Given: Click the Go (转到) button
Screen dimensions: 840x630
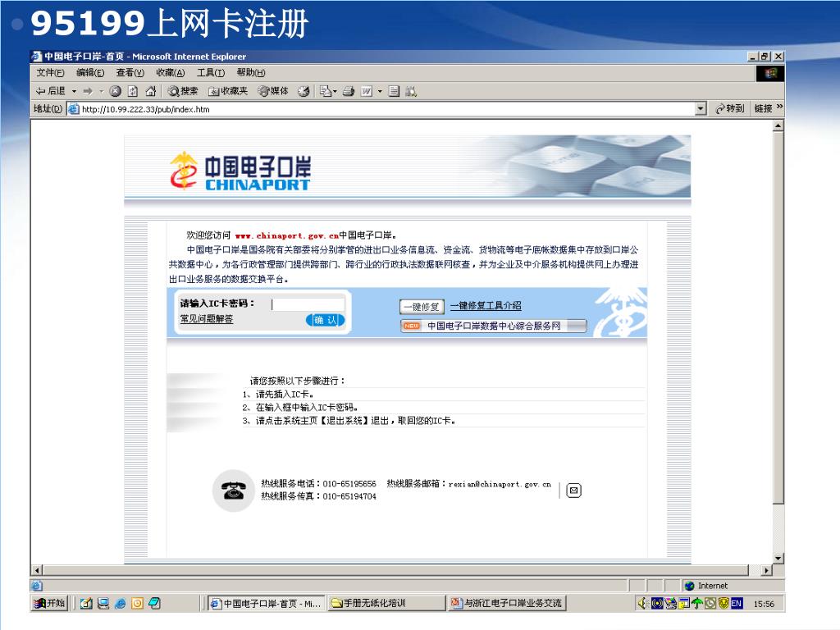Looking at the screenshot, I should point(729,109).
